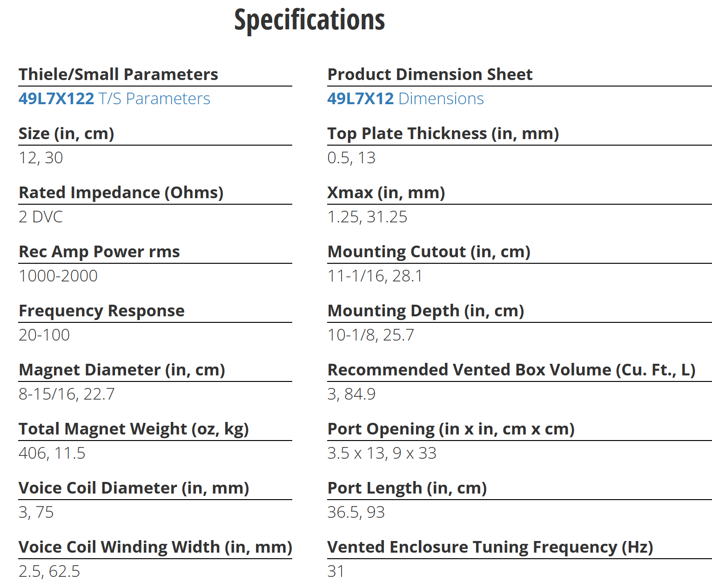Image resolution: width=712 pixels, height=588 pixels.
Task: Click the Mounting Depth value 10-1/8, 25.7
Action: click(x=370, y=335)
